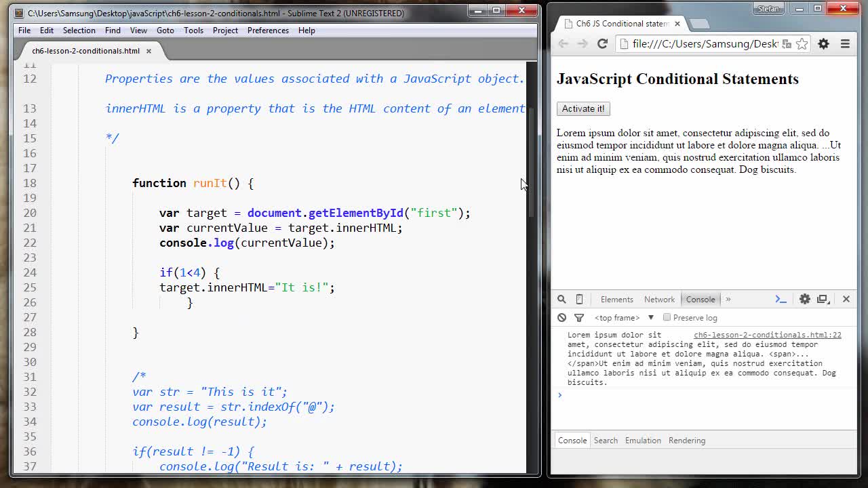Open the File menu in Sublime Text
The image size is (868, 488).
click(24, 30)
